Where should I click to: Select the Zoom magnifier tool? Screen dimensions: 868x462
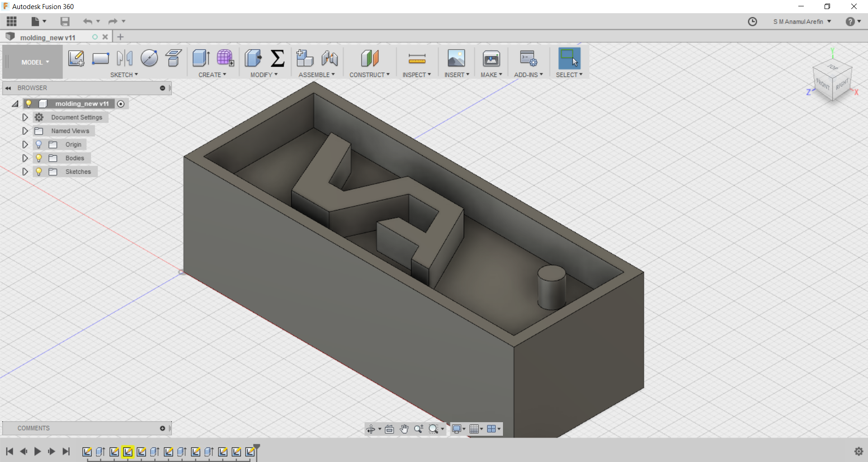pos(419,429)
